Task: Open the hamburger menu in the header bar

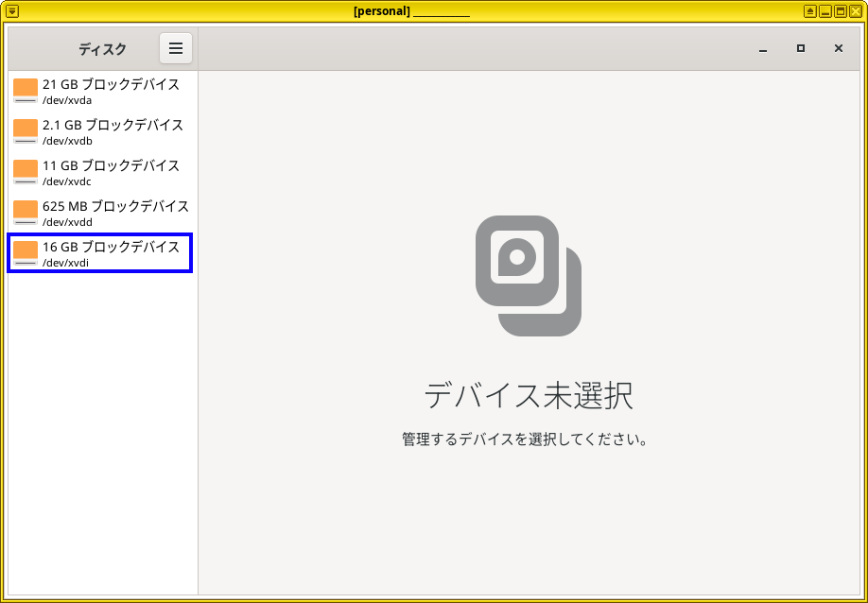Action: pos(176,47)
